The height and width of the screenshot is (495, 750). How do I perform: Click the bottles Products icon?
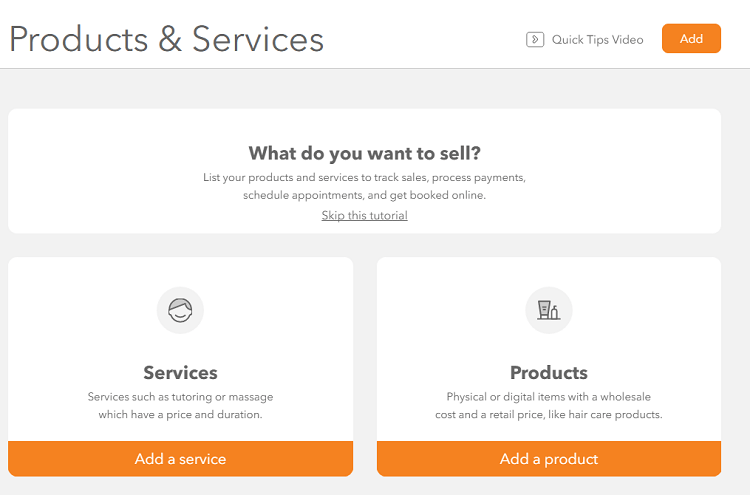point(549,310)
